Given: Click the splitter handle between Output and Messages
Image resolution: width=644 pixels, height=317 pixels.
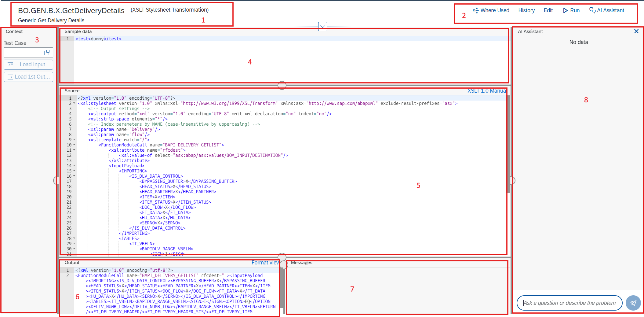Looking at the screenshot, I should click(284, 265).
